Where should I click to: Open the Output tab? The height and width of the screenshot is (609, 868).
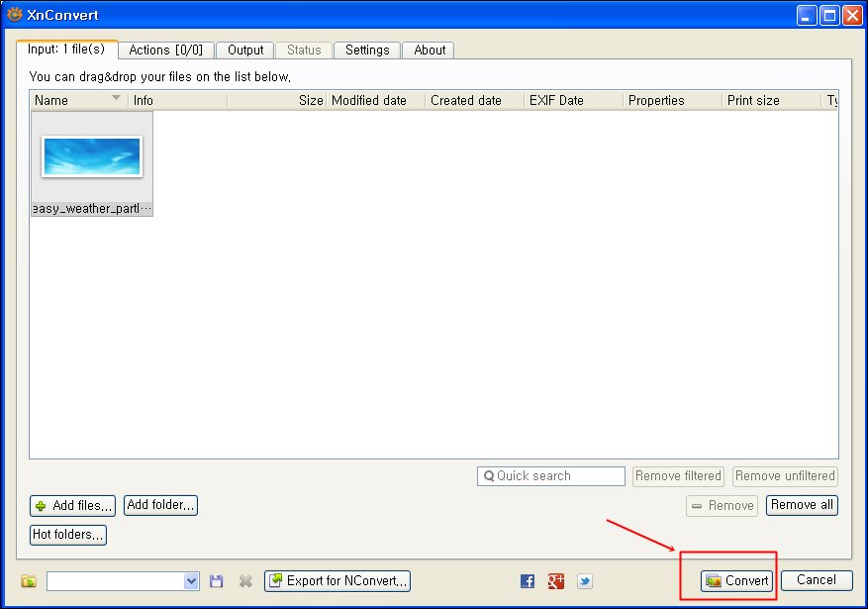(245, 51)
